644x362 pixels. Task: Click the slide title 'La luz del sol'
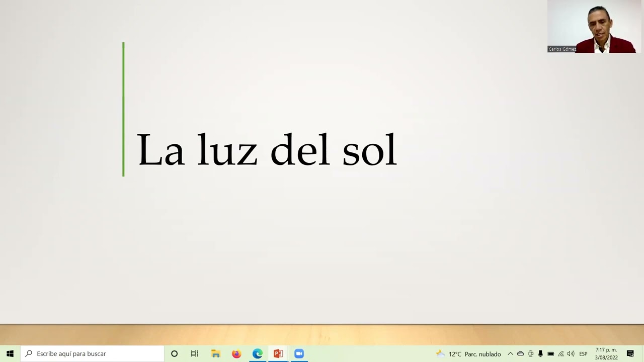tap(267, 149)
